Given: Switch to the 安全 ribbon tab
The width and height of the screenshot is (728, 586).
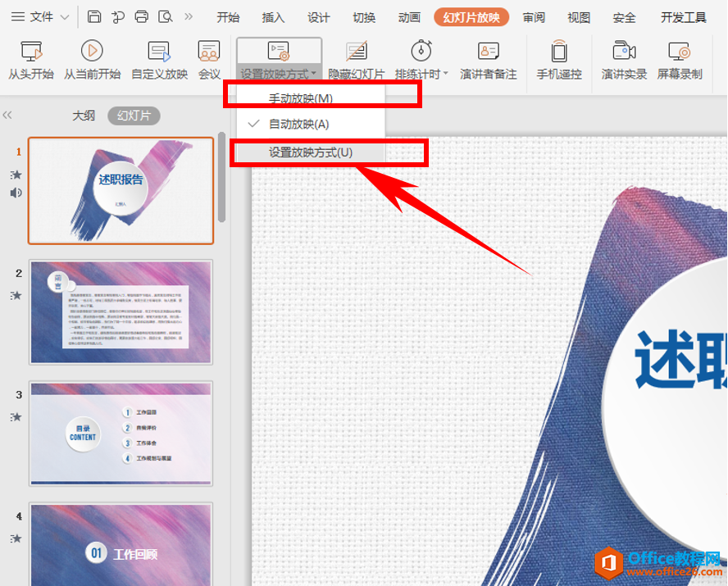Looking at the screenshot, I should click(624, 18).
